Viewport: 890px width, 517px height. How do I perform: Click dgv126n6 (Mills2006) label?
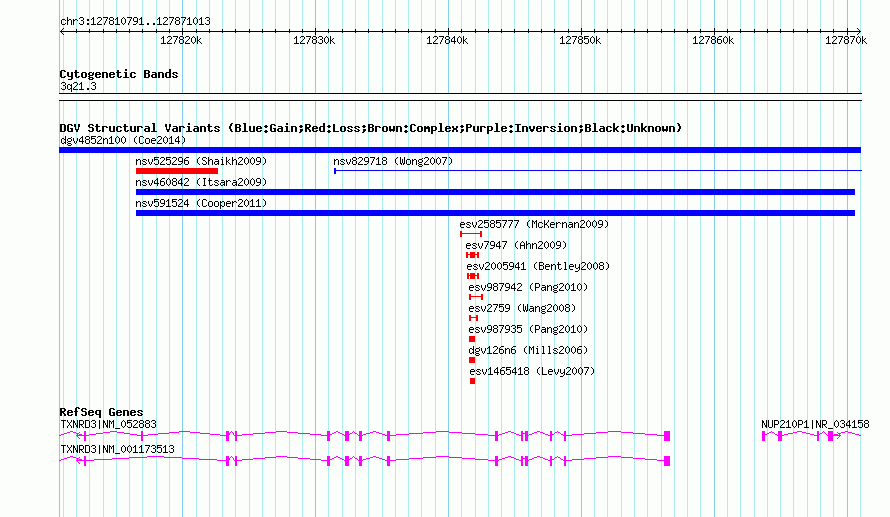[528, 350]
